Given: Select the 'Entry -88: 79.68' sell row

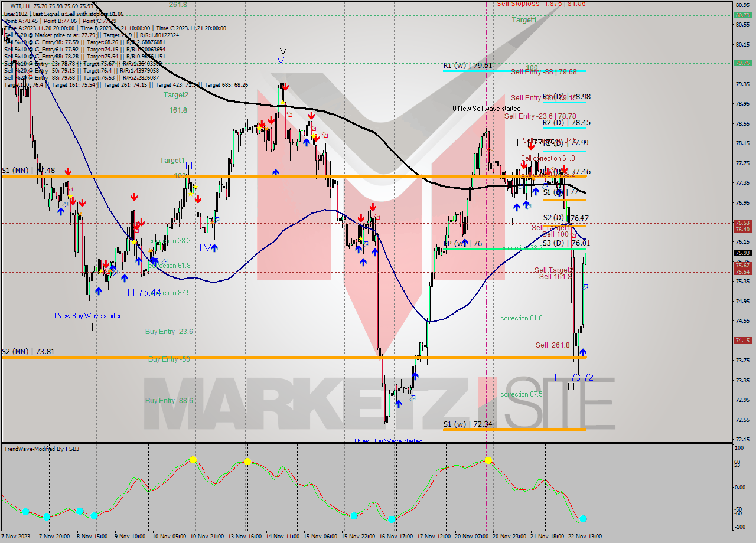Looking at the screenshot, I should (x=81, y=77).
